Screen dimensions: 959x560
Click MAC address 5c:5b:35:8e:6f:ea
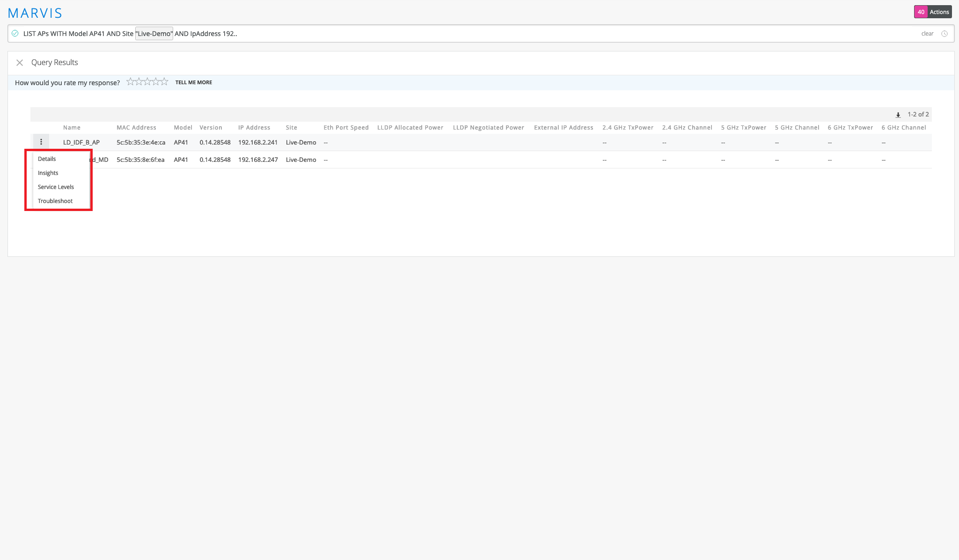(140, 160)
